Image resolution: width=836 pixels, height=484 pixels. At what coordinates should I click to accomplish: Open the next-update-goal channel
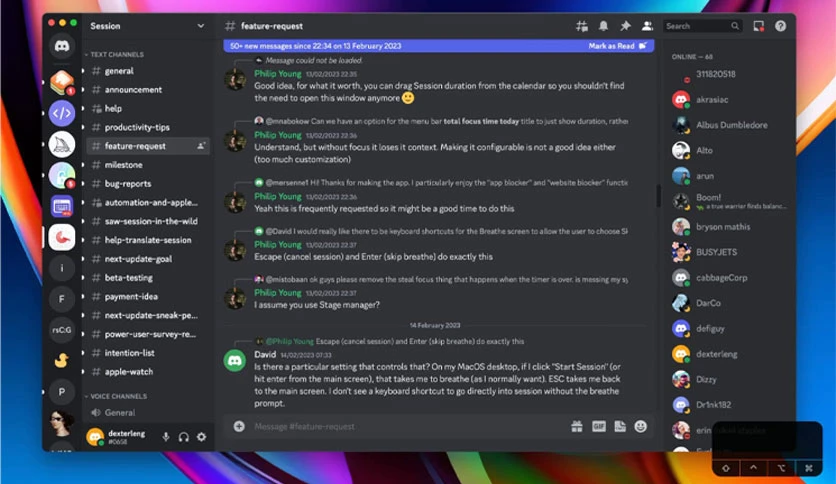tap(148, 259)
